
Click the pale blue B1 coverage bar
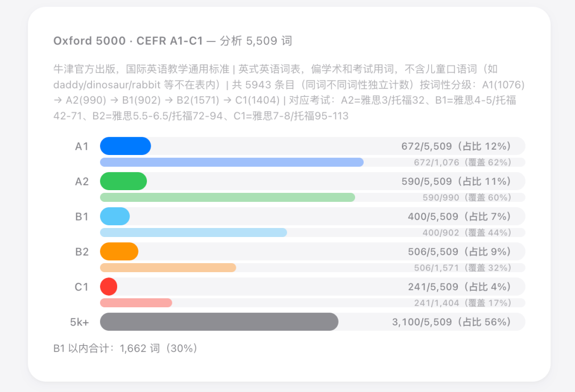pyautogui.click(x=193, y=233)
